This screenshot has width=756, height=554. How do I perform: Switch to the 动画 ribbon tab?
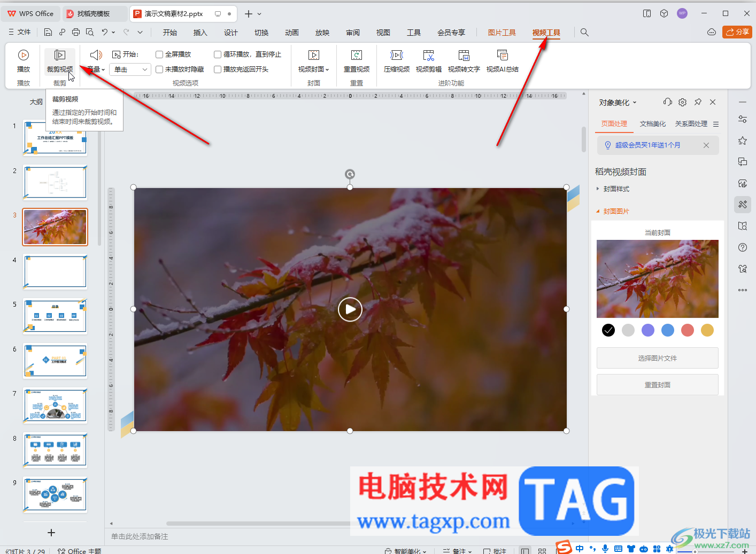coord(292,33)
